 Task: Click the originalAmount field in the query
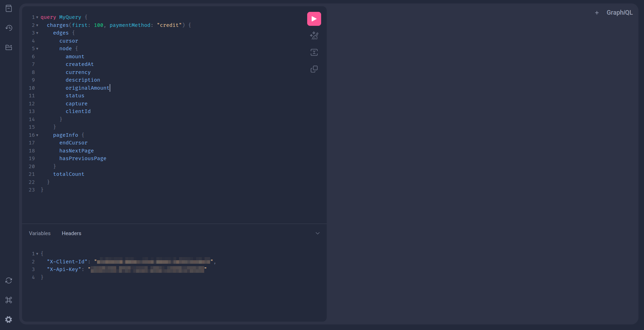click(87, 88)
